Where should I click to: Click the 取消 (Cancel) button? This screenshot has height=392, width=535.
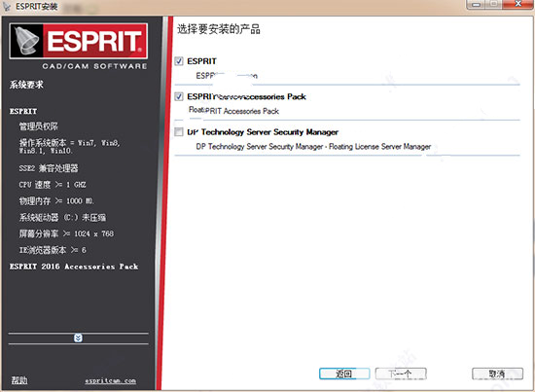coord(497,374)
